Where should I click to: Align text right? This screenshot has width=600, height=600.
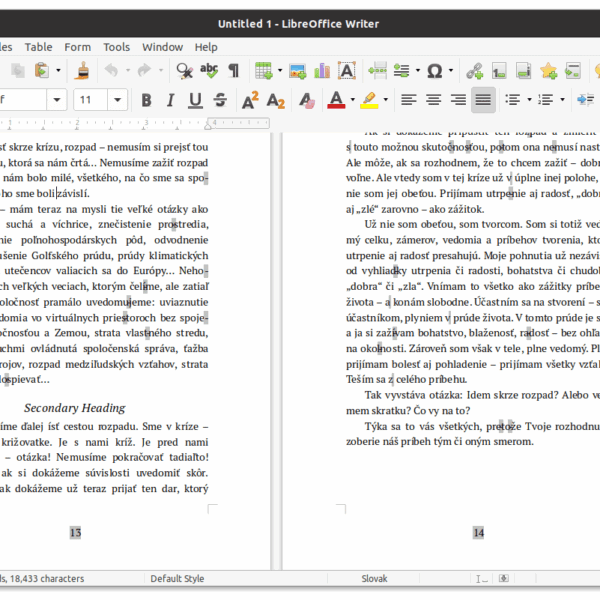click(458, 100)
